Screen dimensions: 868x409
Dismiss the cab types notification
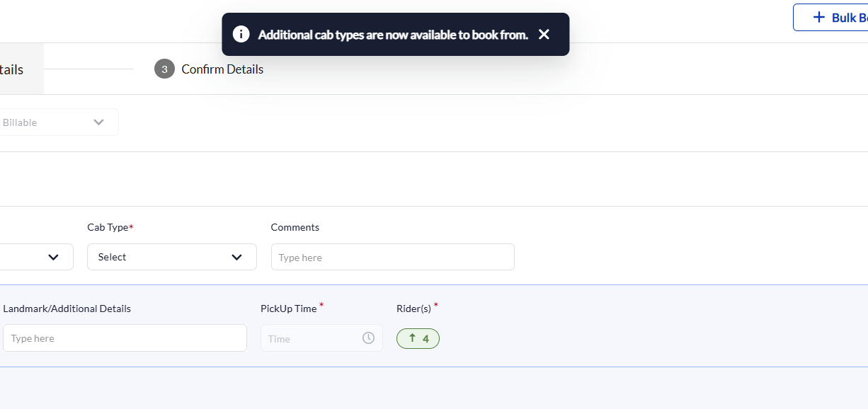click(544, 34)
